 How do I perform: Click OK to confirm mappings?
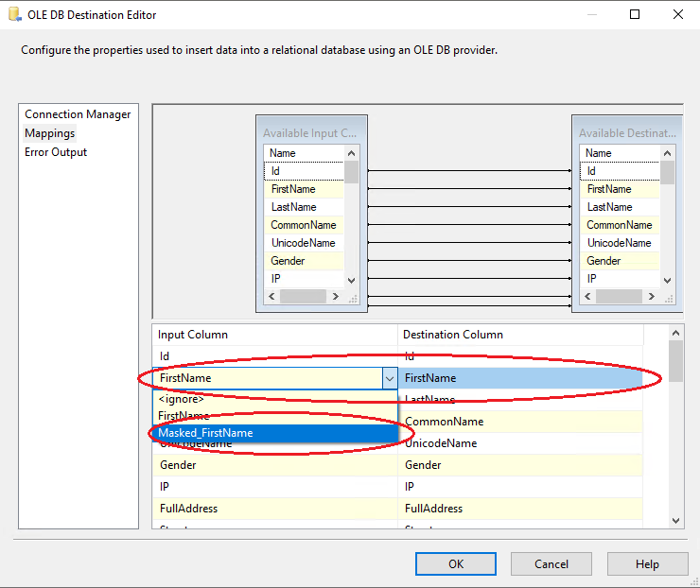tap(456, 563)
